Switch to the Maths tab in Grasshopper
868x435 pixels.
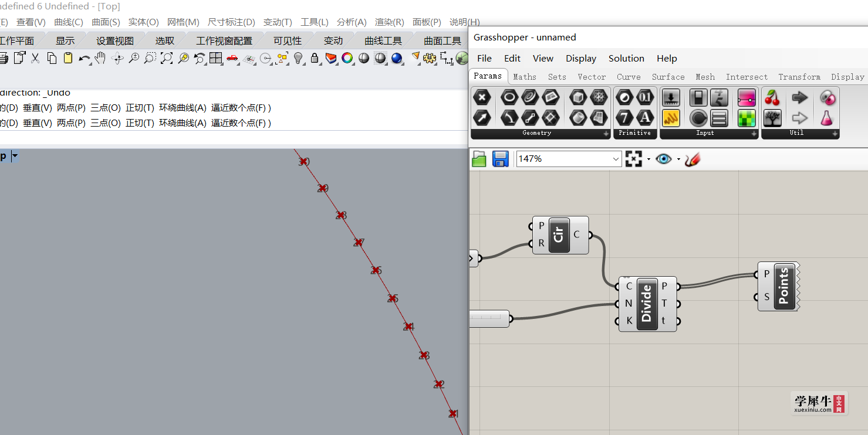coord(525,77)
